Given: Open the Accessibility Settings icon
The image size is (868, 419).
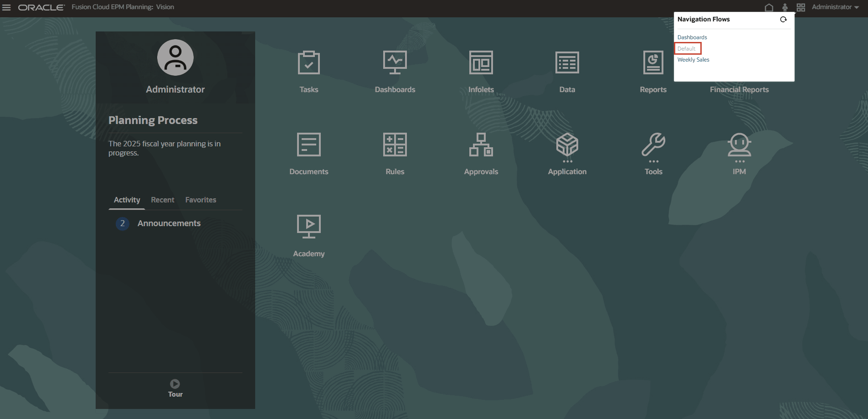Looking at the screenshot, I should (785, 7).
